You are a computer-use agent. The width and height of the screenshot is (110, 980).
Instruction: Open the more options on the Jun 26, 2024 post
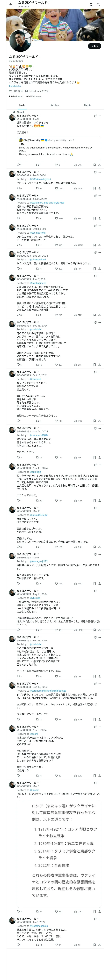click(100, 196)
